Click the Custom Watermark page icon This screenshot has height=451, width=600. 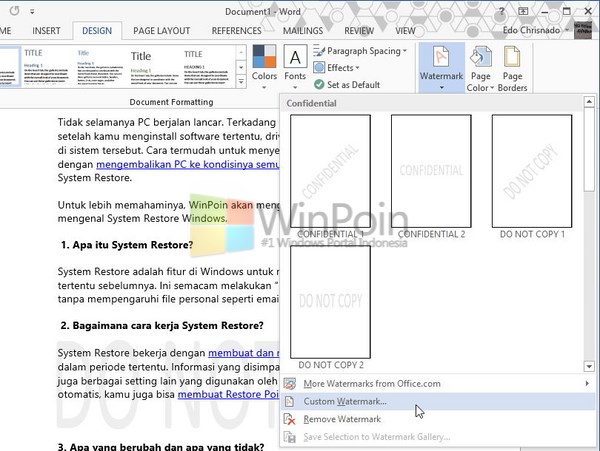pos(290,401)
